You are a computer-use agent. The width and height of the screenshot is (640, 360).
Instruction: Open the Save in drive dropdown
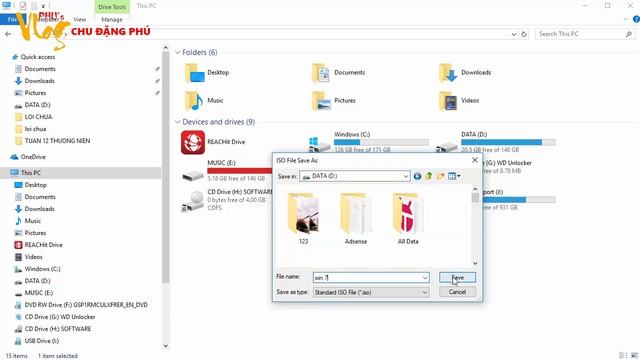[x=355, y=176]
